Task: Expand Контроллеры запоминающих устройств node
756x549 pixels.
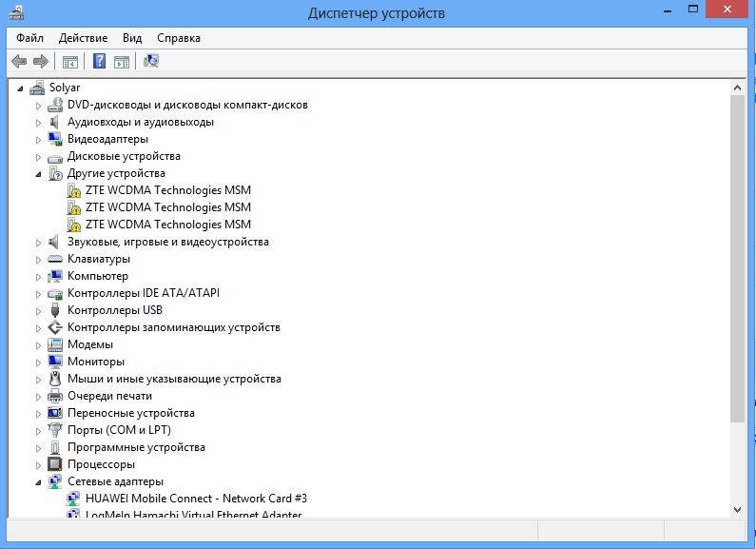Action: pyautogui.click(x=39, y=328)
